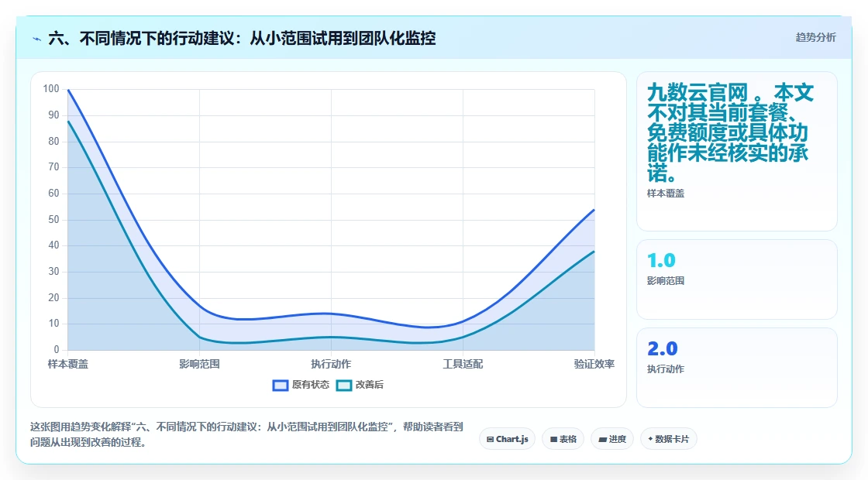Click the 样本覆盖 x-axis label
The image size is (868, 480).
(x=68, y=364)
